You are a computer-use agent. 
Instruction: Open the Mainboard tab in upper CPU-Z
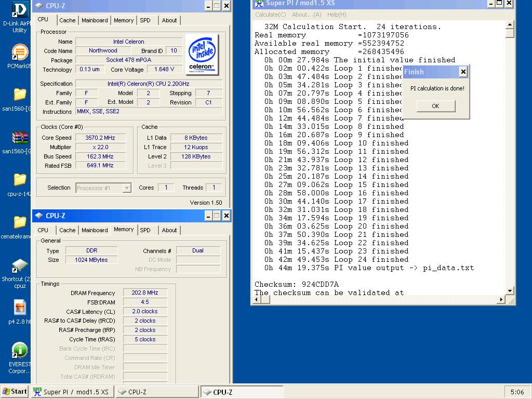(95, 20)
